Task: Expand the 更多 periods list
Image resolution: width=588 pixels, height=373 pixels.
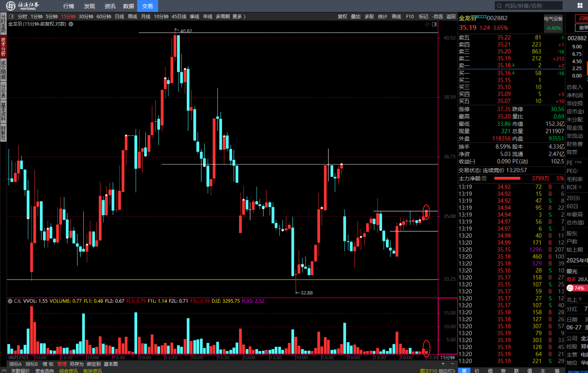Action: 239,17
